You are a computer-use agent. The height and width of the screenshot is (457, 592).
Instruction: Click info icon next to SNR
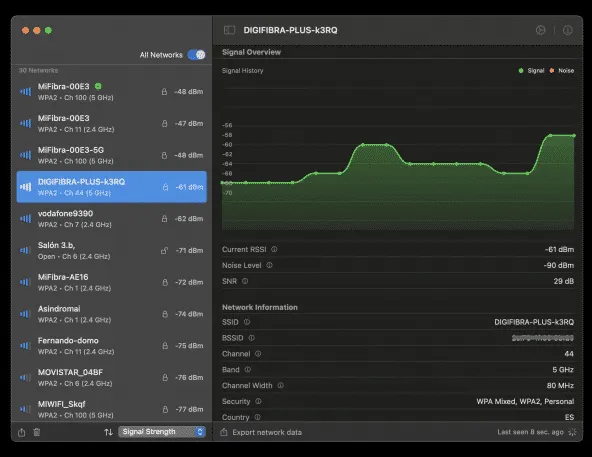[245, 281]
